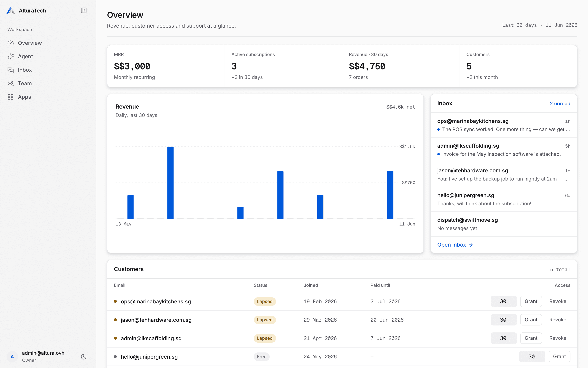Click the Overview gauge icon in the sidebar
Viewport: 588px width, 368px height.
click(10, 43)
